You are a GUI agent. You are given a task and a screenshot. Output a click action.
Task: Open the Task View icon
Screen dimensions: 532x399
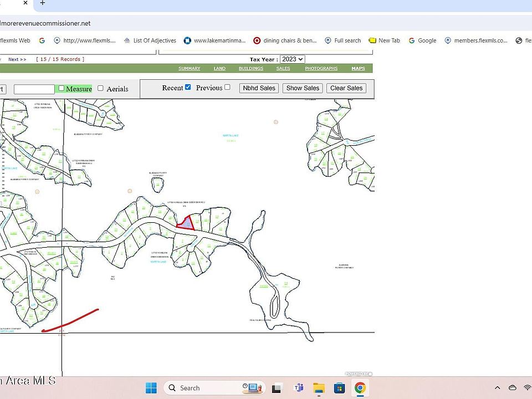(x=278, y=388)
